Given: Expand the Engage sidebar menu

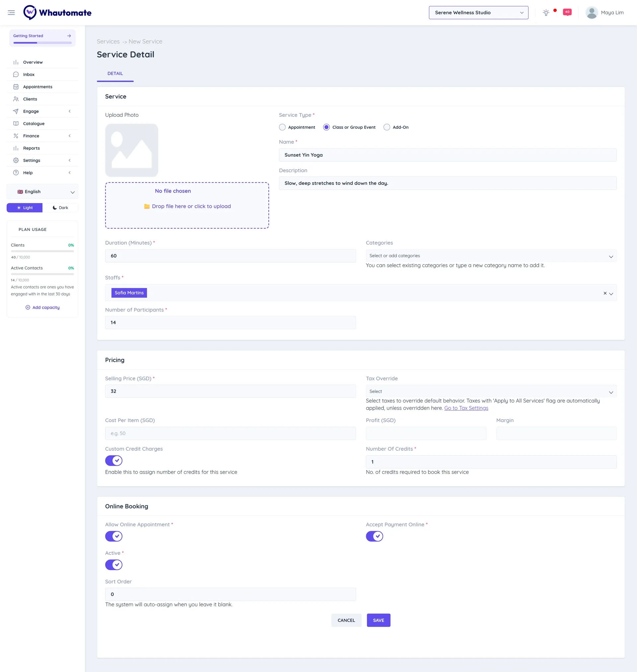Looking at the screenshot, I should 42,112.
